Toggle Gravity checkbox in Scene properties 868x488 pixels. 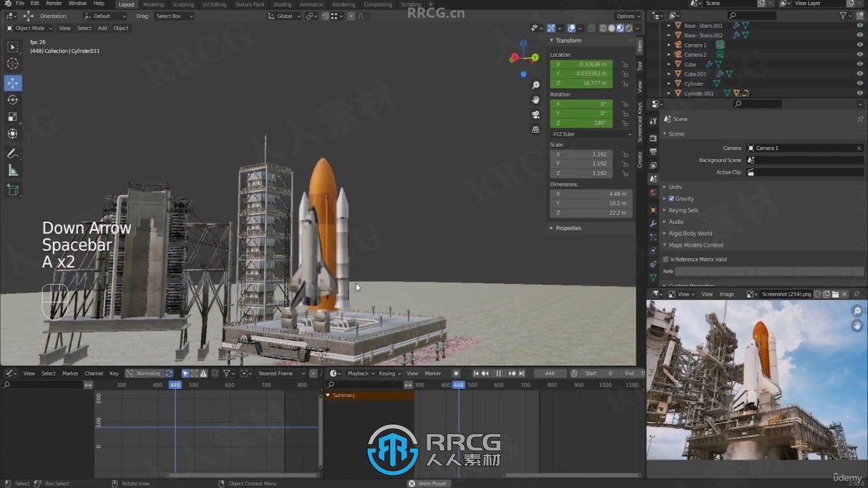[x=671, y=199]
